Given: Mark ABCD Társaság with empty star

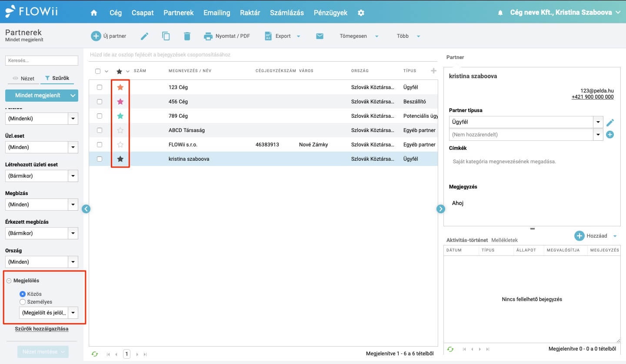Looking at the screenshot, I should [x=120, y=130].
